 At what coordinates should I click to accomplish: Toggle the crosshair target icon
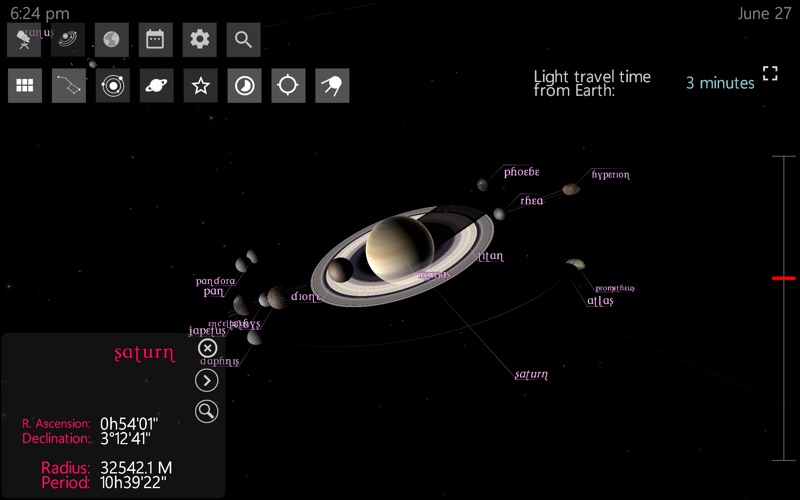(x=288, y=86)
